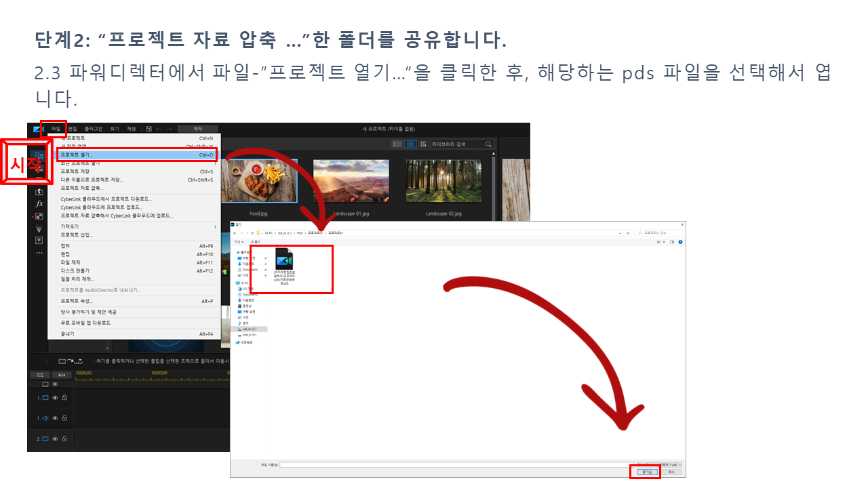Switch to the 제작 tab

198,128
